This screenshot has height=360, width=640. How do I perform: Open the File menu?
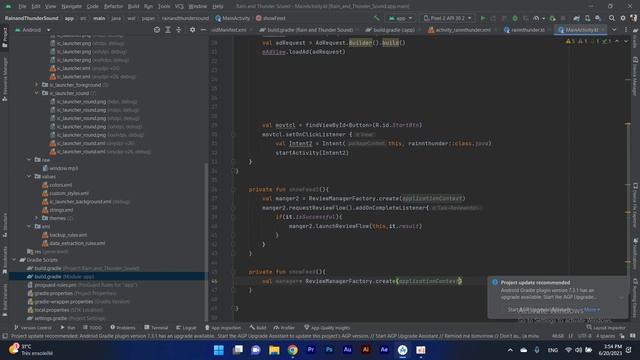click(x=22, y=7)
